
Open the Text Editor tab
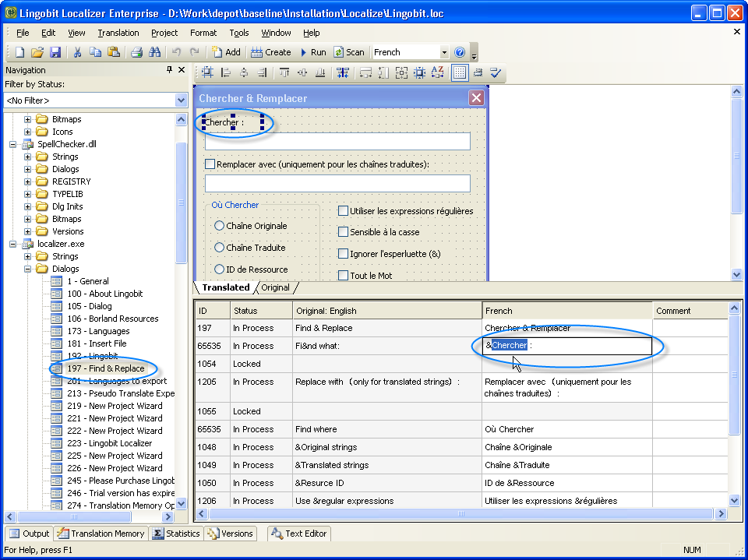click(x=299, y=534)
